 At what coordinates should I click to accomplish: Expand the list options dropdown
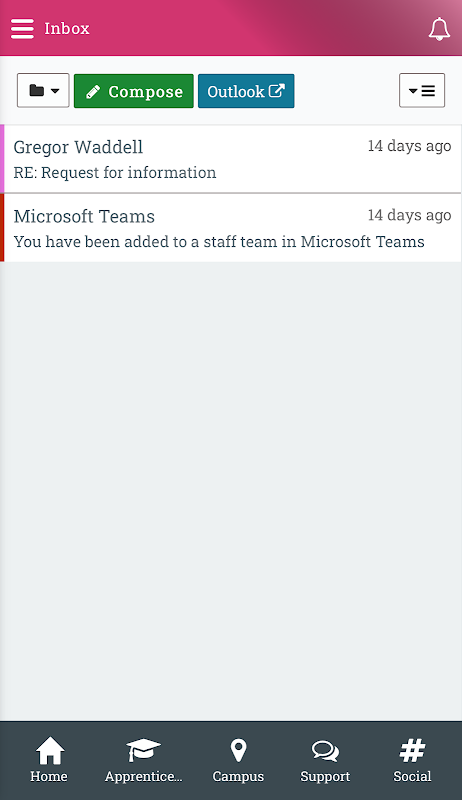tap(422, 91)
